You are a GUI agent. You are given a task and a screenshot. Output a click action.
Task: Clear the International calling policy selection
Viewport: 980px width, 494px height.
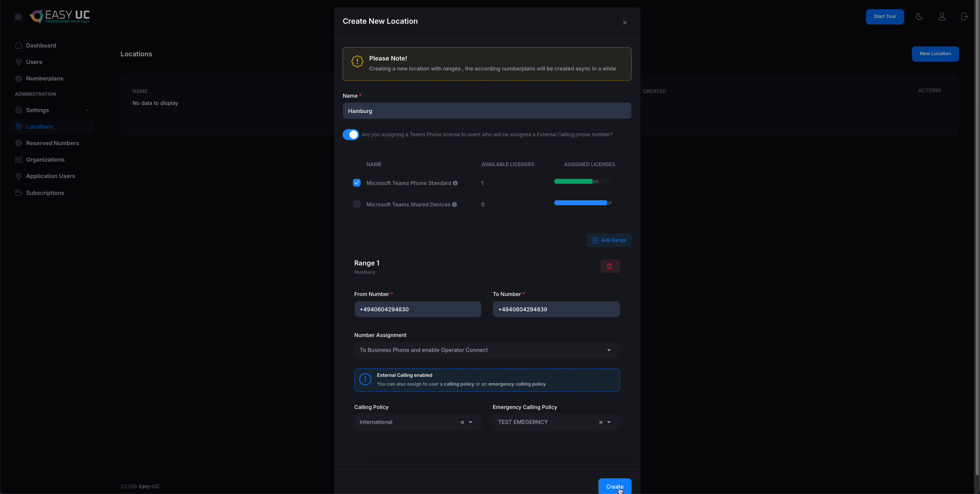[x=462, y=422]
